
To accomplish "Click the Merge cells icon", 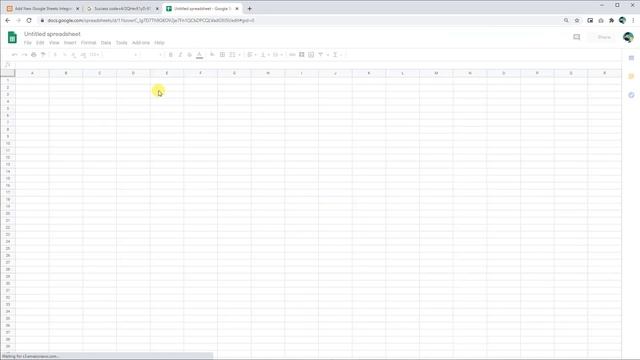I will [x=232, y=55].
